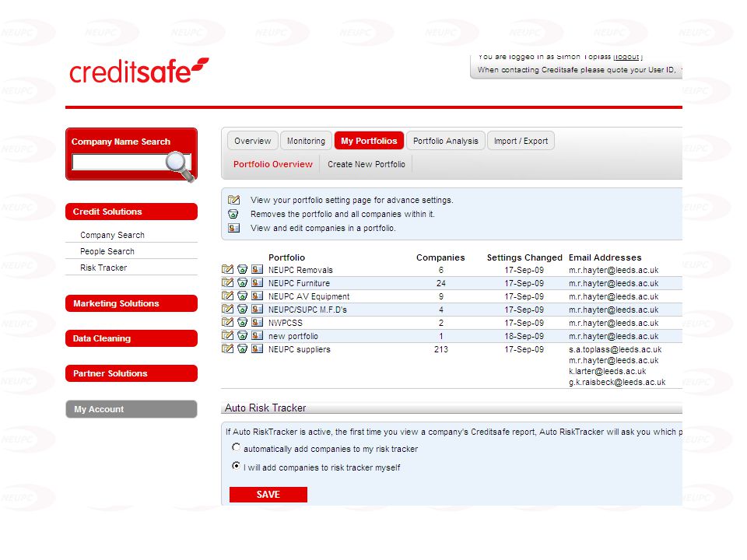The image size is (747, 560).
Task: Edit companies in NEUPC AV Equipment
Action: coord(258,296)
